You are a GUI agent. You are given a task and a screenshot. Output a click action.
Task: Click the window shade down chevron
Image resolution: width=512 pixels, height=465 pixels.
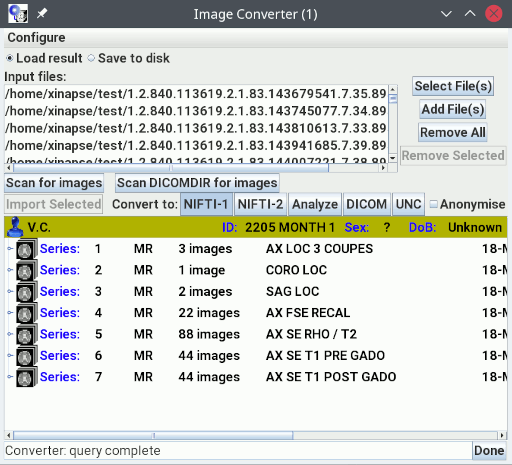446,14
